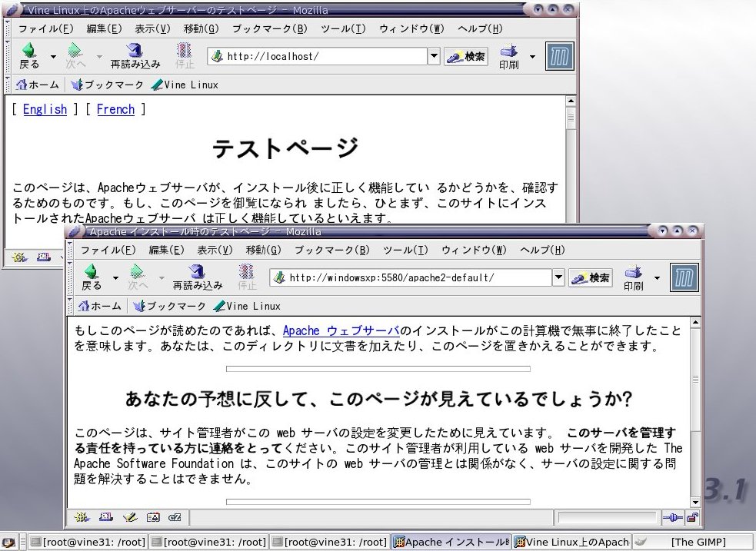This screenshot has width=756, height=551.
Task: Open Forward history dropdown in localhost window
Action: (99, 56)
